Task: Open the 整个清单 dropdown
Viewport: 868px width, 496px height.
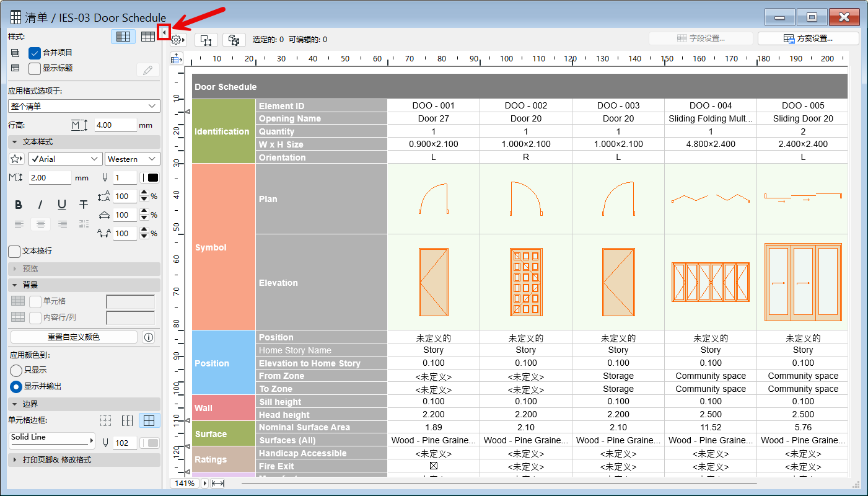Action: coord(84,107)
